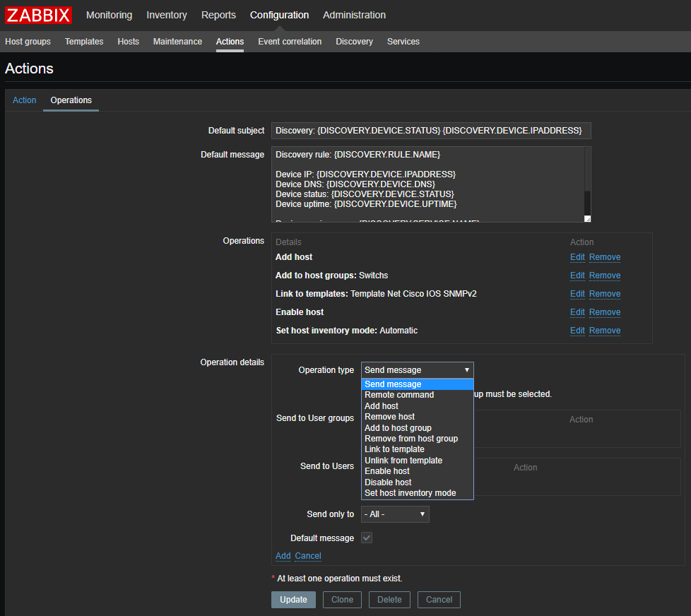Click into the Default subject field
Viewport: 691px width, 616px height.
pyautogui.click(x=431, y=131)
